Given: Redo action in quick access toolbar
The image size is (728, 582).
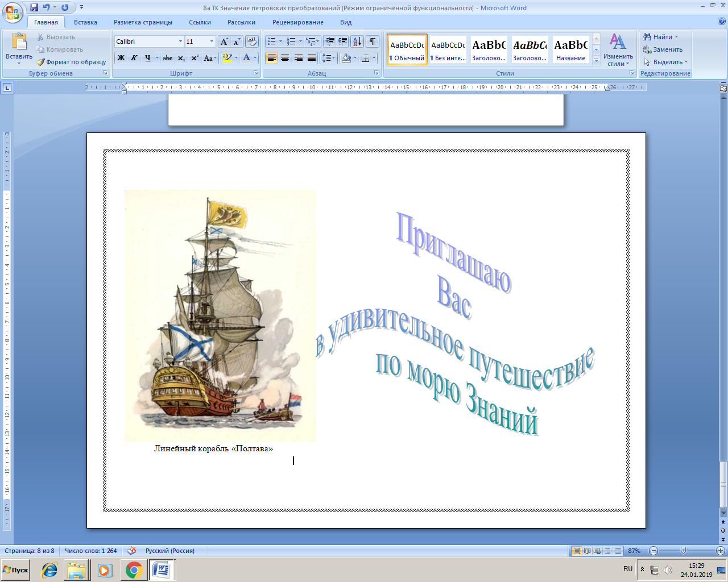Looking at the screenshot, I should pyautogui.click(x=65, y=7).
